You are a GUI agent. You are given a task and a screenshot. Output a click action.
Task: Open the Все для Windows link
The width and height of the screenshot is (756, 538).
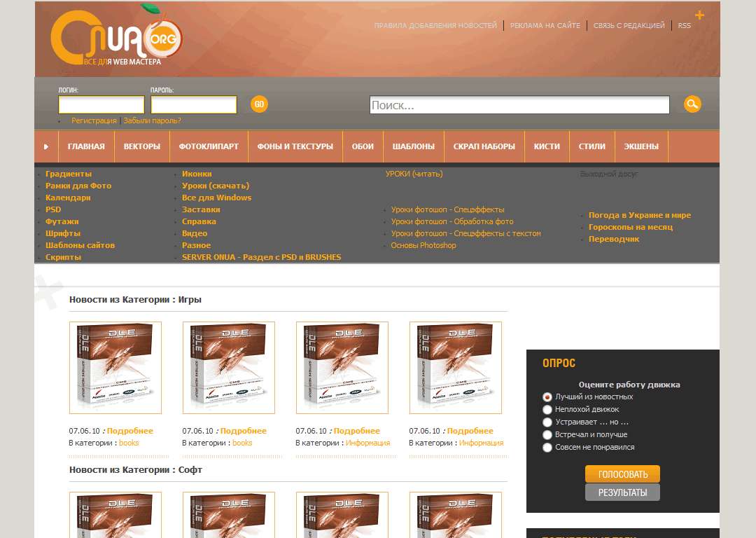click(x=216, y=198)
